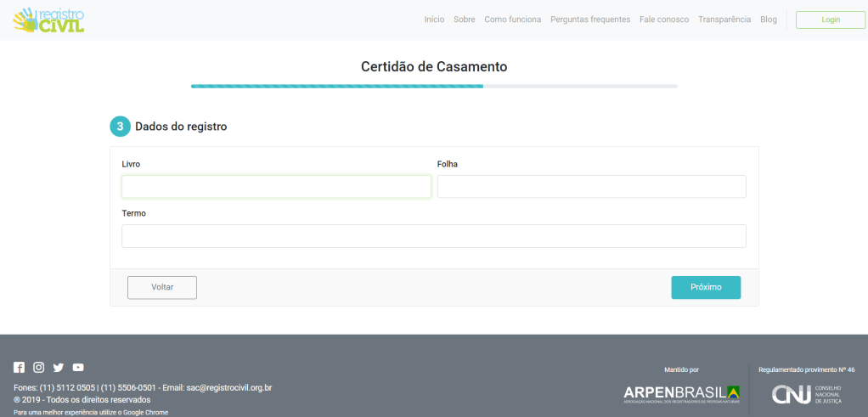Click '2019 - Todos os direitos reservados' text
Viewport: 868px width, 417px height.
82,400
